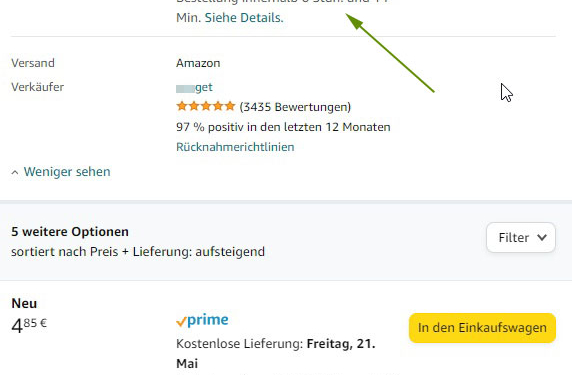
Task: Click the sortiert nach Preis + Lieferung text
Action: [138, 252]
